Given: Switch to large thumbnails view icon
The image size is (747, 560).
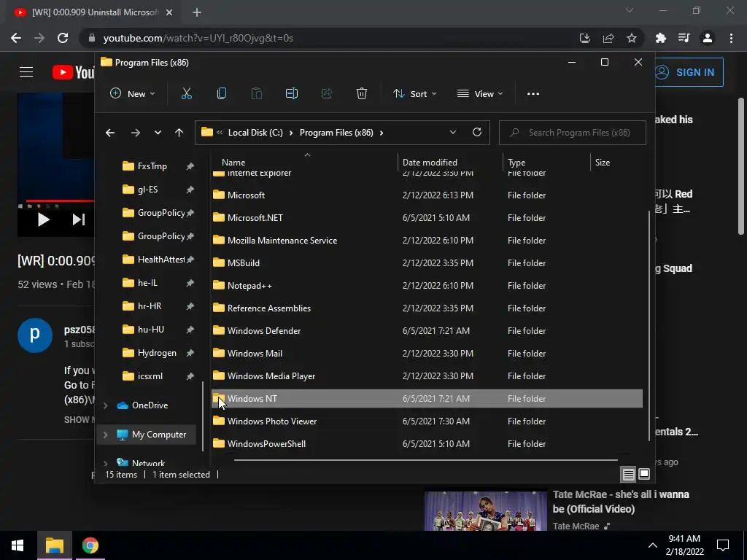Looking at the screenshot, I should 644,474.
